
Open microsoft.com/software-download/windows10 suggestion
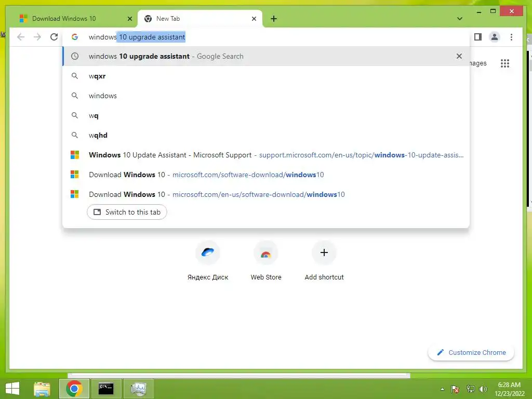click(x=267, y=175)
